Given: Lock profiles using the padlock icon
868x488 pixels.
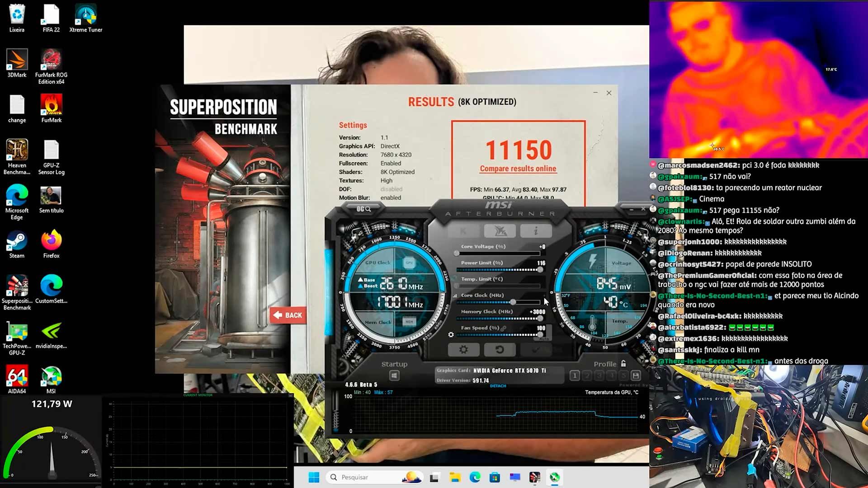Looking at the screenshot, I should pos(624,364).
